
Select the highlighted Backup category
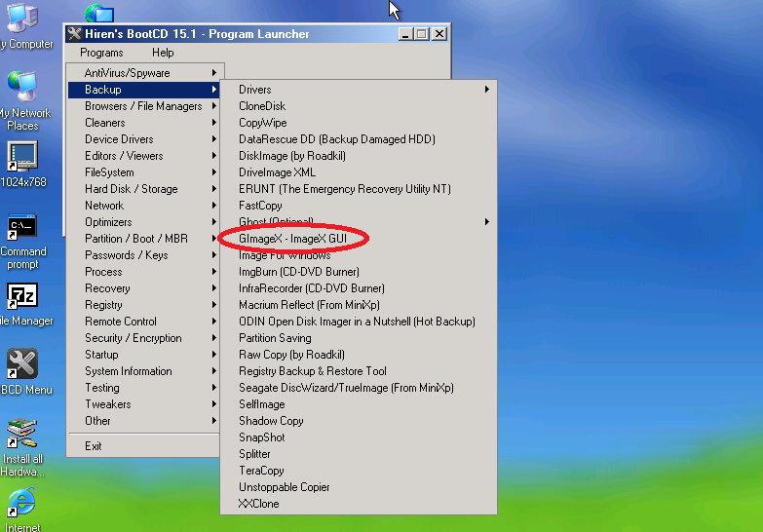pyautogui.click(x=144, y=90)
